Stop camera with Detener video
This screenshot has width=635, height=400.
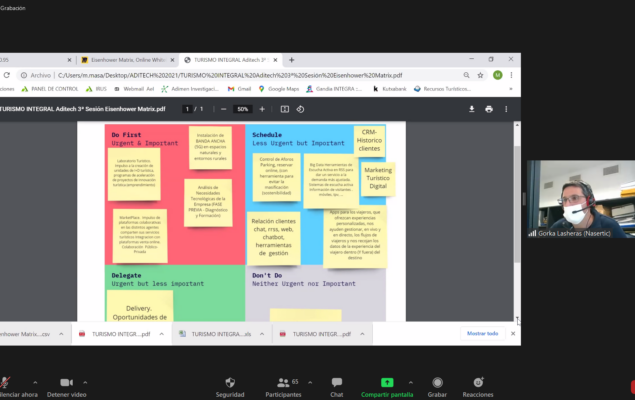pos(66,383)
